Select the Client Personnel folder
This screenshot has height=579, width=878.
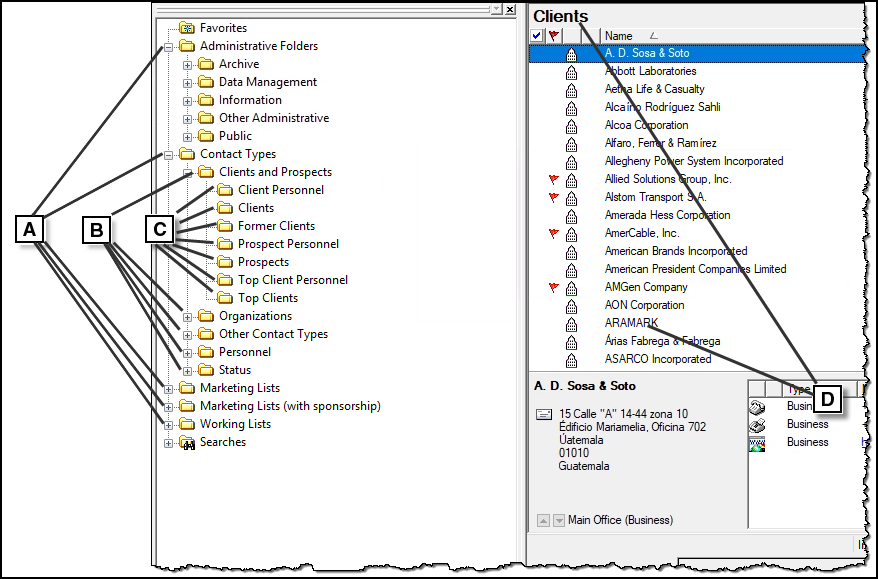point(281,190)
